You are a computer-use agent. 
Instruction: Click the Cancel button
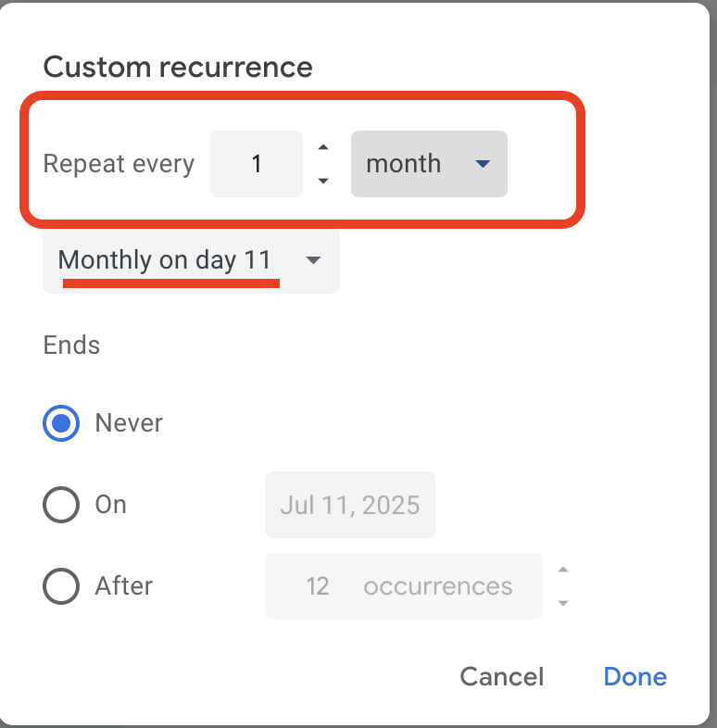pos(502,677)
